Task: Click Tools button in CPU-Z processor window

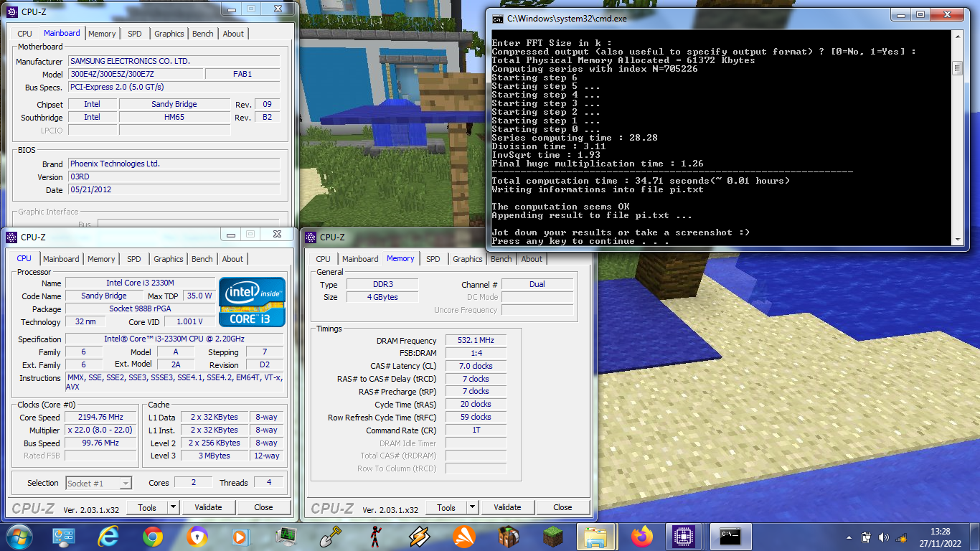Action: click(147, 507)
